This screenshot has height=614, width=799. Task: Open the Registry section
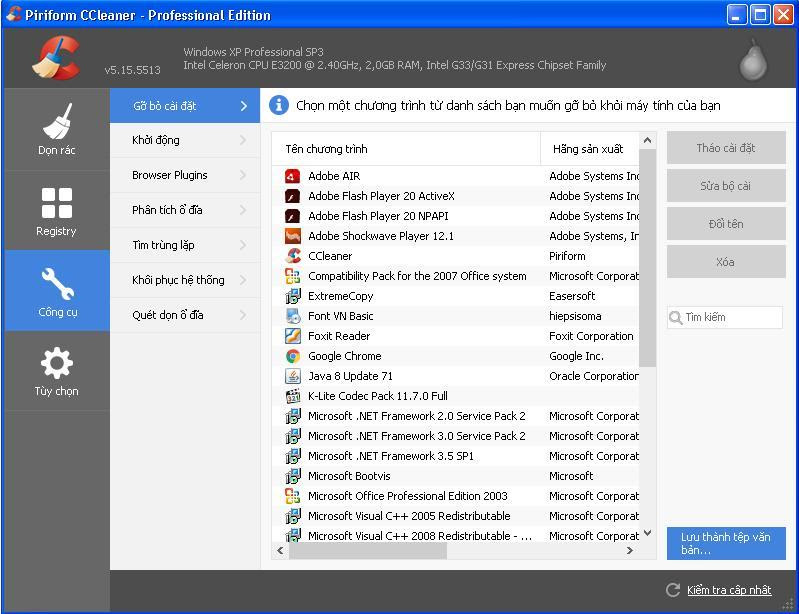57,210
